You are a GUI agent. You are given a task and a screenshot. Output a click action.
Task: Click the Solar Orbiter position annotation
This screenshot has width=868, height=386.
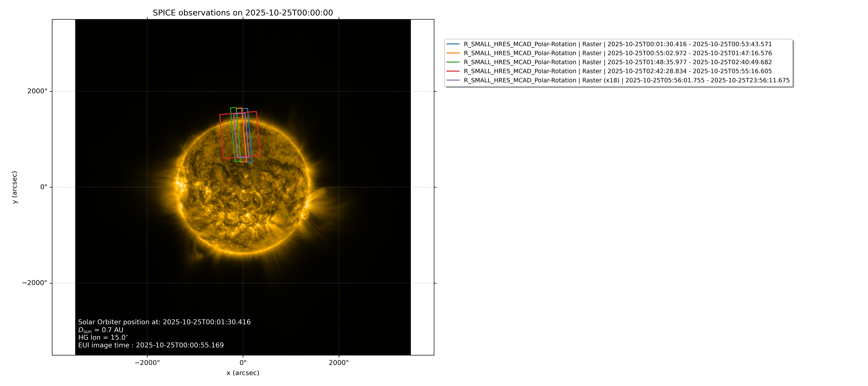tap(164, 322)
